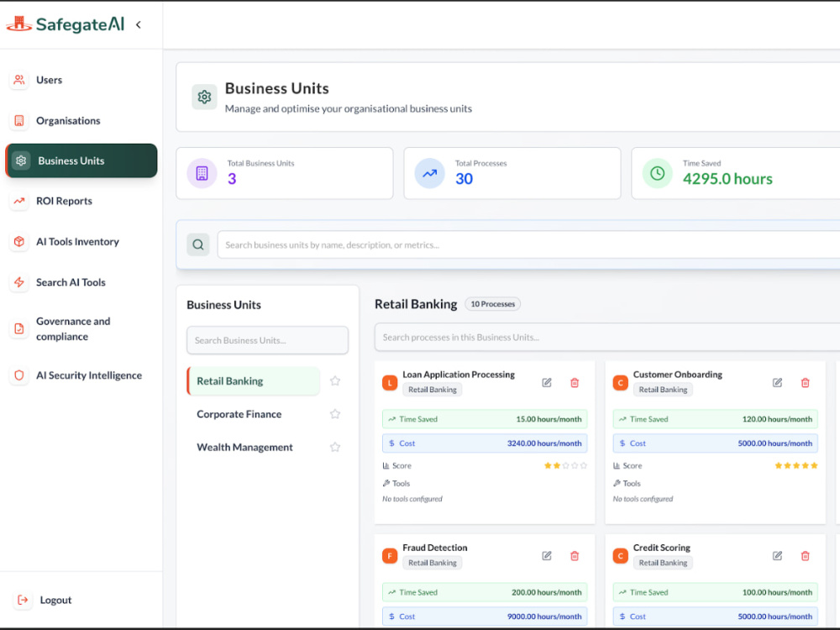Click the AI Security shield icon
This screenshot has width=840, height=630.
pyautogui.click(x=19, y=375)
